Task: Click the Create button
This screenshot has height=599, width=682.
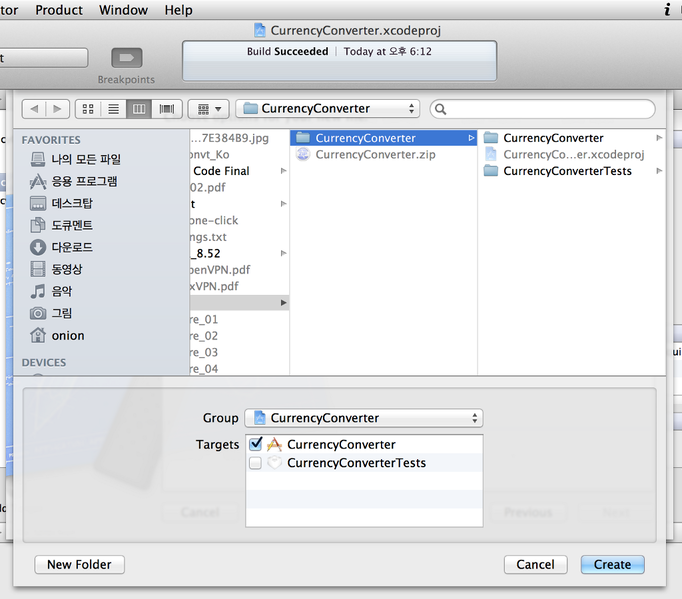Action: click(x=612, y=564)
